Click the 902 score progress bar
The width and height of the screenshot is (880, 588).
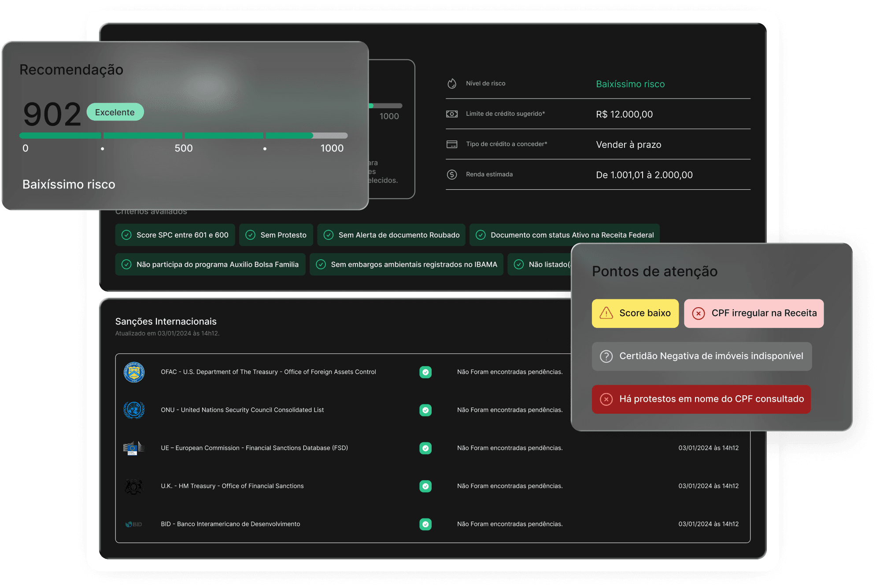click(x=183, y=136)
